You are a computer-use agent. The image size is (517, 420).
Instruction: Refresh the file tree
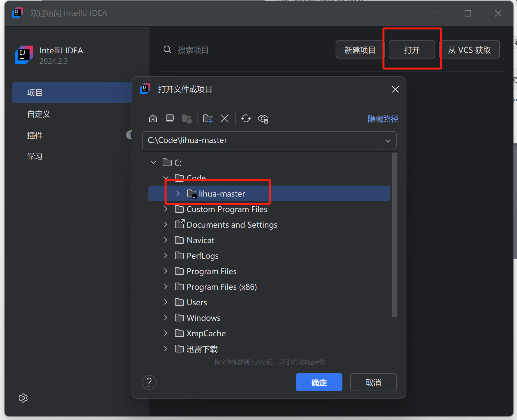246,119
